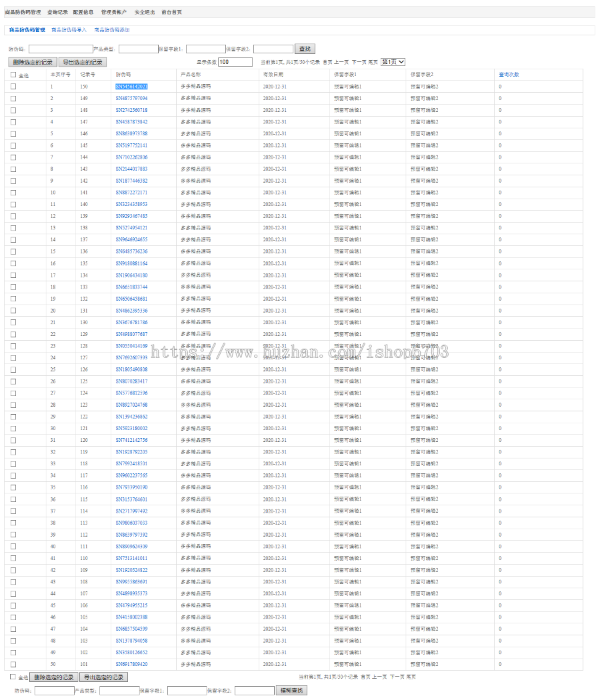Check the top 全选 select-all checkbox

click(x=13, y=75)
